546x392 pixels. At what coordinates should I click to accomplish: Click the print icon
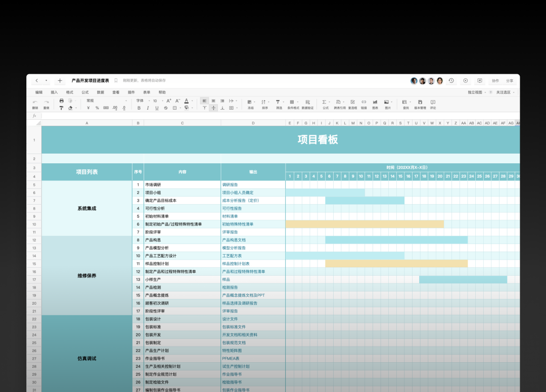pyautogui.click(x=62, y=101)
